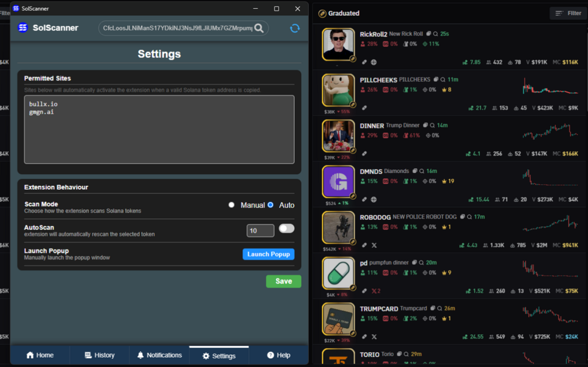Viewport: 588px width, 367px height.
Task: Click the DINNER price chart
Action: tap(550, 131)
